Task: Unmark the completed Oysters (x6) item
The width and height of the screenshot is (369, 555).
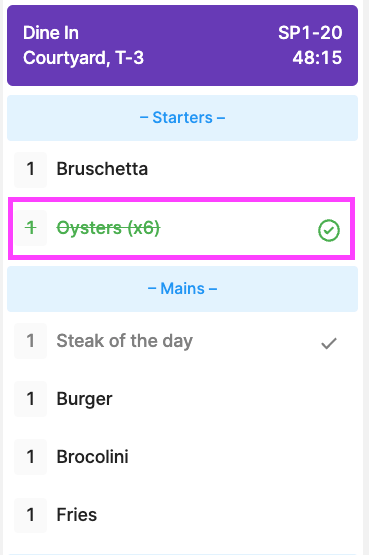Action: point(181,228)
